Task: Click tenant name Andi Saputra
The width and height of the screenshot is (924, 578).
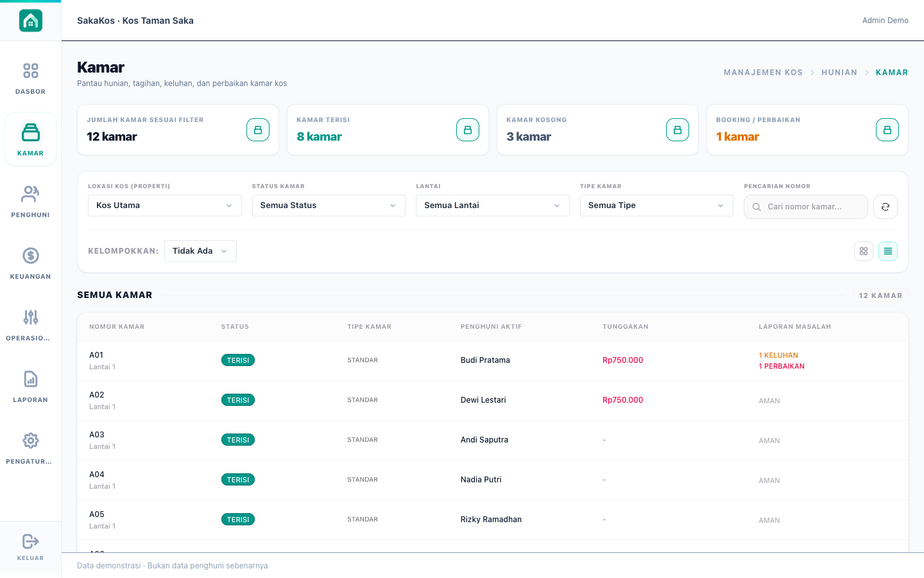Action: pos(484,440)
